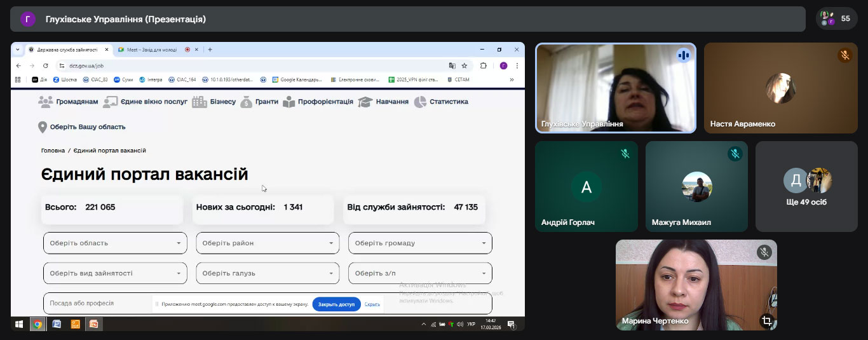This screenshot has height=340, width=868.
Task: Click muted mic icon on Настя Авраменко tile
Action: [x=844, y=55]
